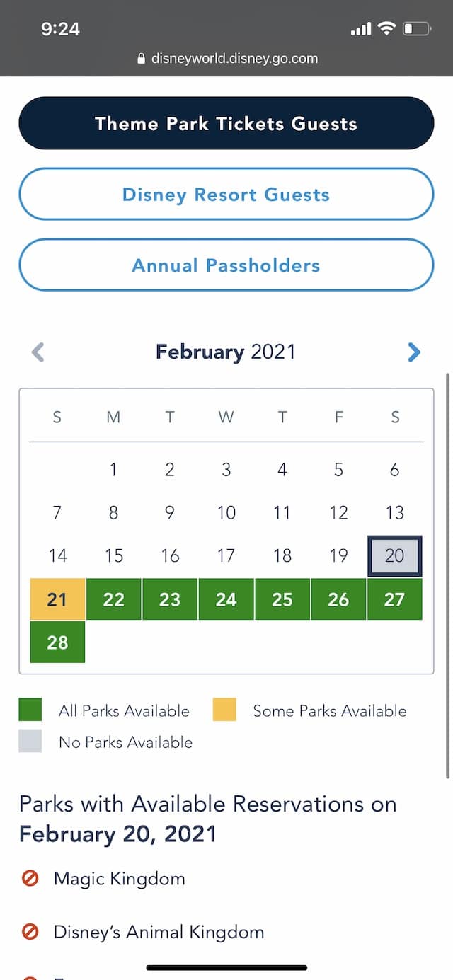Select the highlighted February 20 date
The image size is (453, 980).
point(394,556)
